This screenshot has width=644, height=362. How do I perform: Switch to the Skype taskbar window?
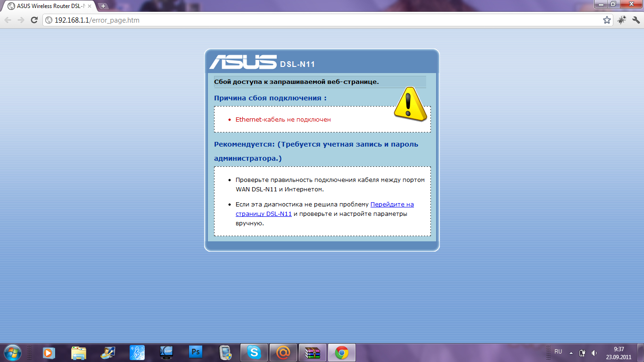(254, 352)
